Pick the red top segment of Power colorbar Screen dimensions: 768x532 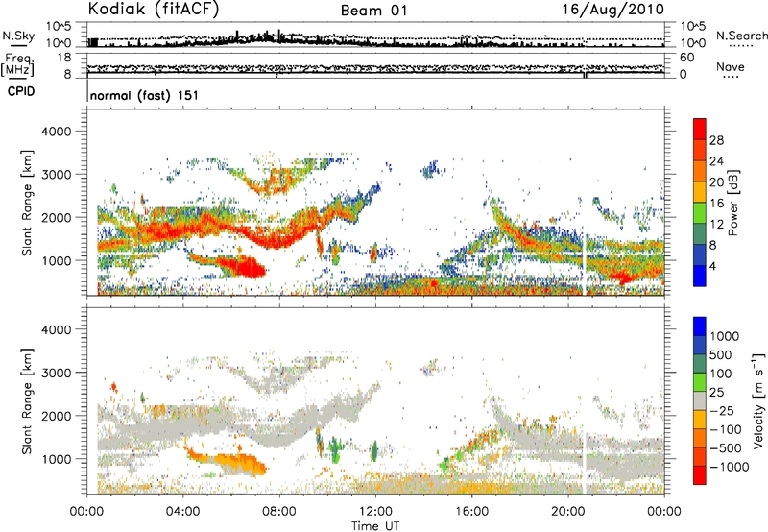700,129
